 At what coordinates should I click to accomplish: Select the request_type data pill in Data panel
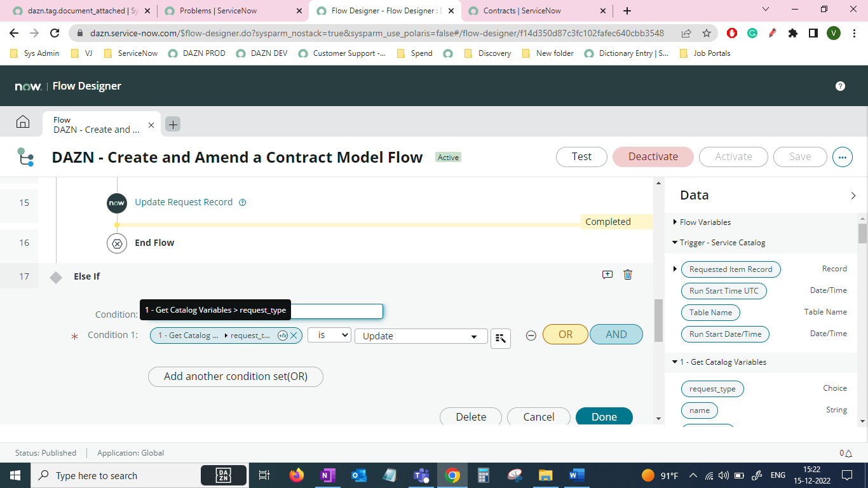pos(712,389)
